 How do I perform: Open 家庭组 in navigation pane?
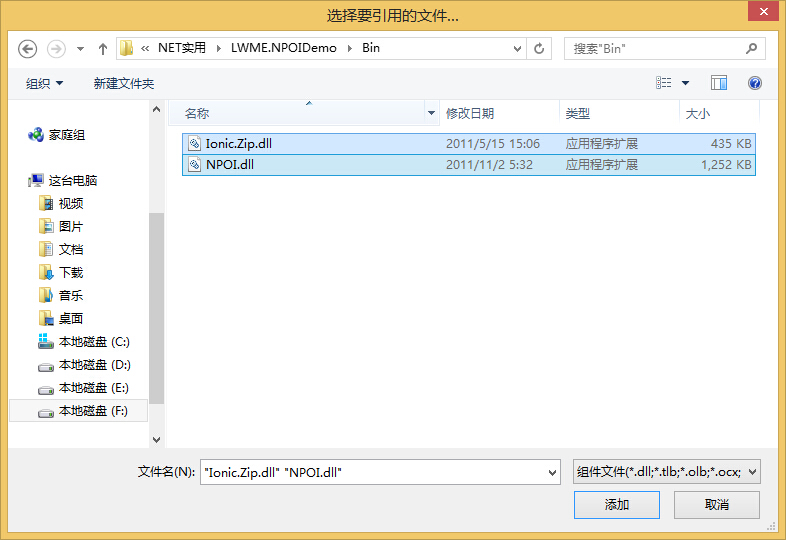(67, 135)
